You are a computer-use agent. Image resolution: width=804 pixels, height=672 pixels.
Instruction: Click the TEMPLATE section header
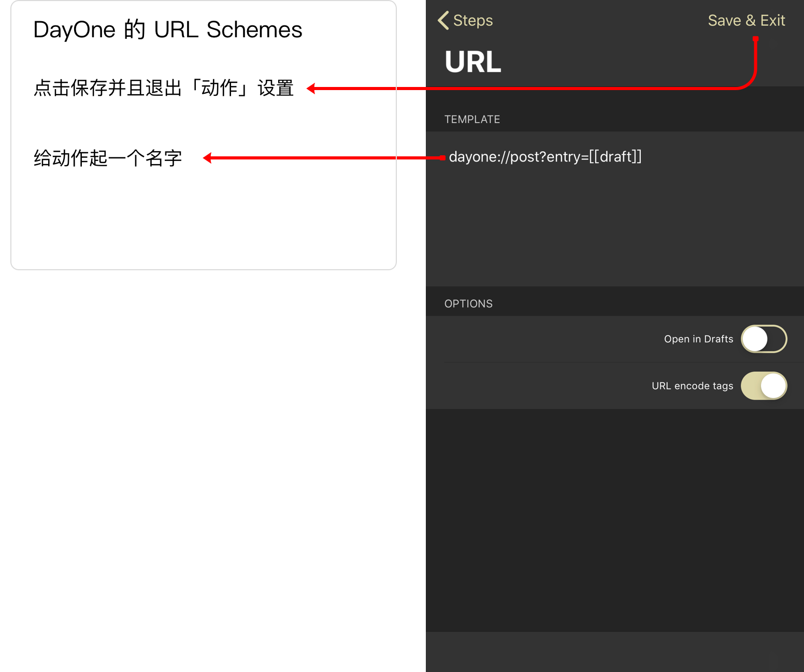tap(472, 119)
